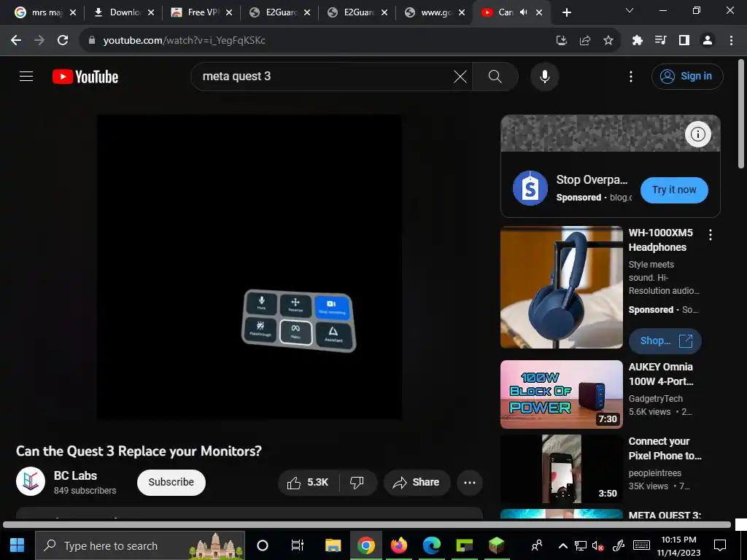This screenshot has width=747, height=560.
Task: Open Chrome profile icon
Action: click(708, 41)
